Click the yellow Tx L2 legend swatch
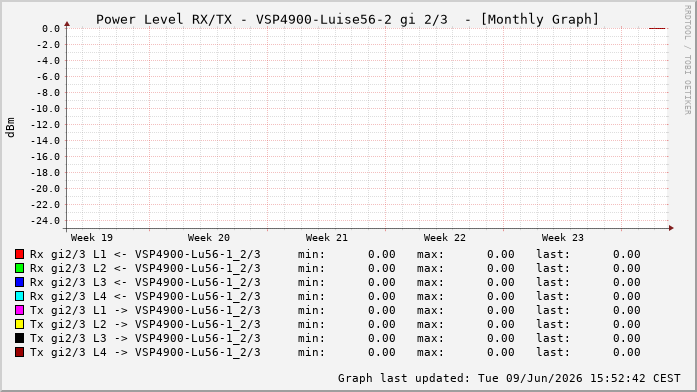Image resolution: width=697 pixels, height=392 pixels. pos(19,324)
